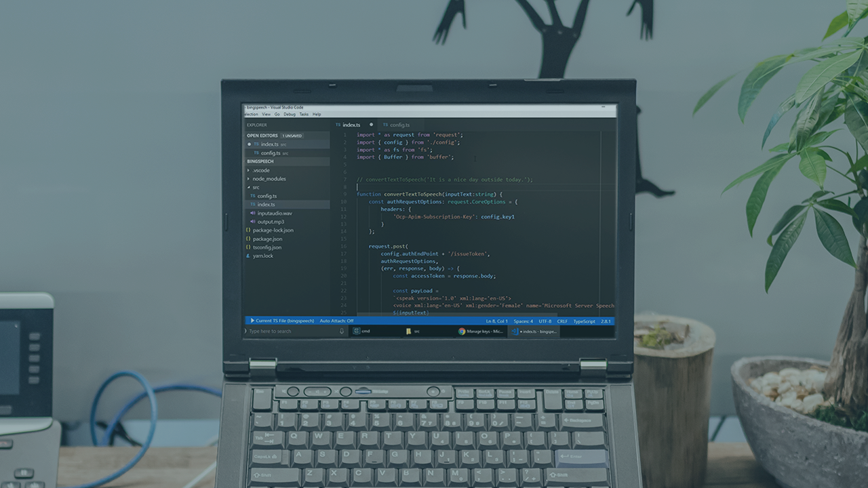Click the taskbar microphone search icon
The height and width of the screenshot is (488, 868).
click(x=342, y=331)
